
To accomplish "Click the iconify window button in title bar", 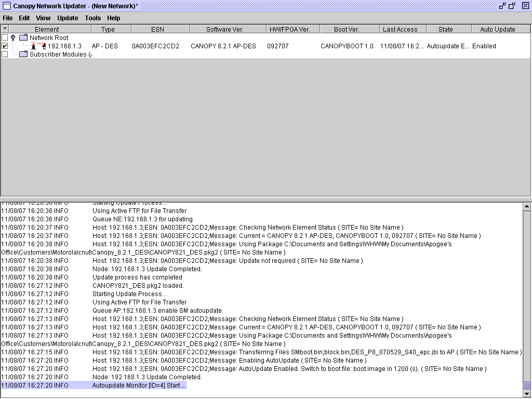I will (502, 6).
